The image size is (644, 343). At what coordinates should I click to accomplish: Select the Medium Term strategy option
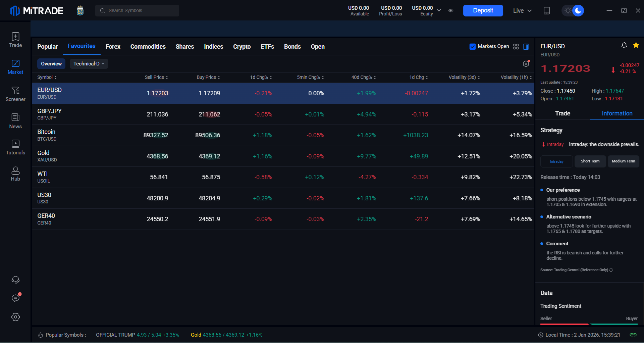click(623, 161)
